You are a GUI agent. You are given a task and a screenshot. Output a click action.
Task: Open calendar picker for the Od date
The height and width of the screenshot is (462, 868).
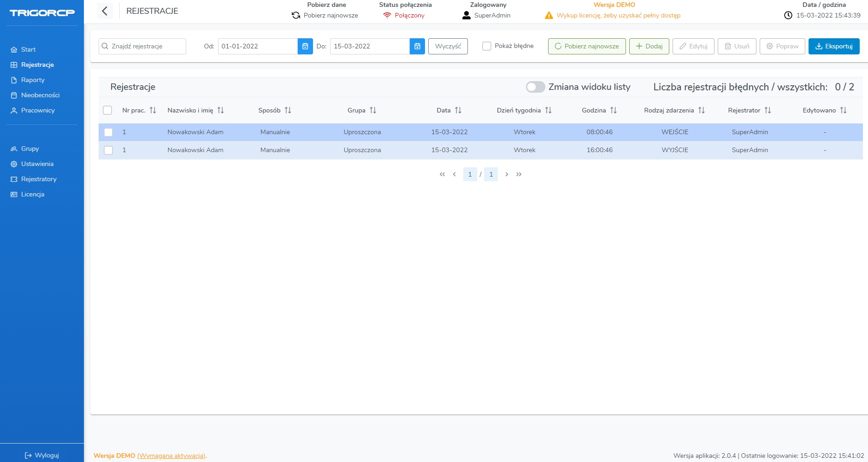click(305, 46)
